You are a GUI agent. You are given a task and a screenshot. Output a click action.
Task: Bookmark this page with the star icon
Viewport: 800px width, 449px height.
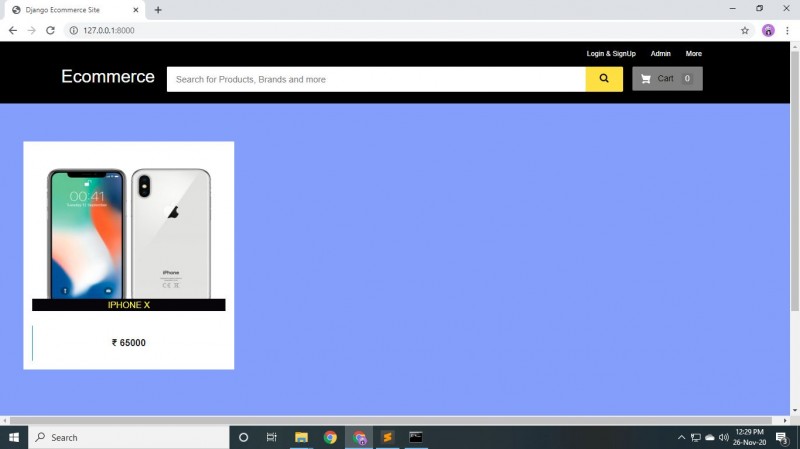click(x=745, y=31)
